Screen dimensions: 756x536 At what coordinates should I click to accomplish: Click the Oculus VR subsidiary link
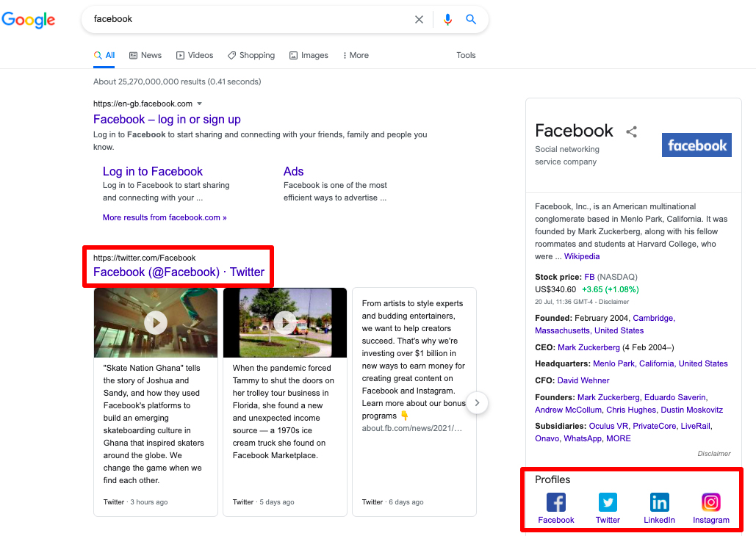tap(608, 426)
